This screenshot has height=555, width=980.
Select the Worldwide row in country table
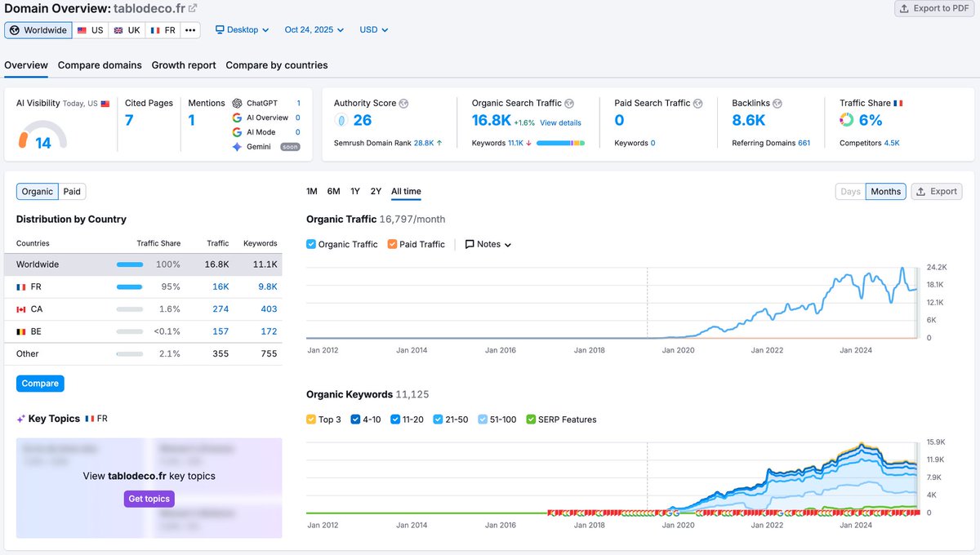[143, 264]
